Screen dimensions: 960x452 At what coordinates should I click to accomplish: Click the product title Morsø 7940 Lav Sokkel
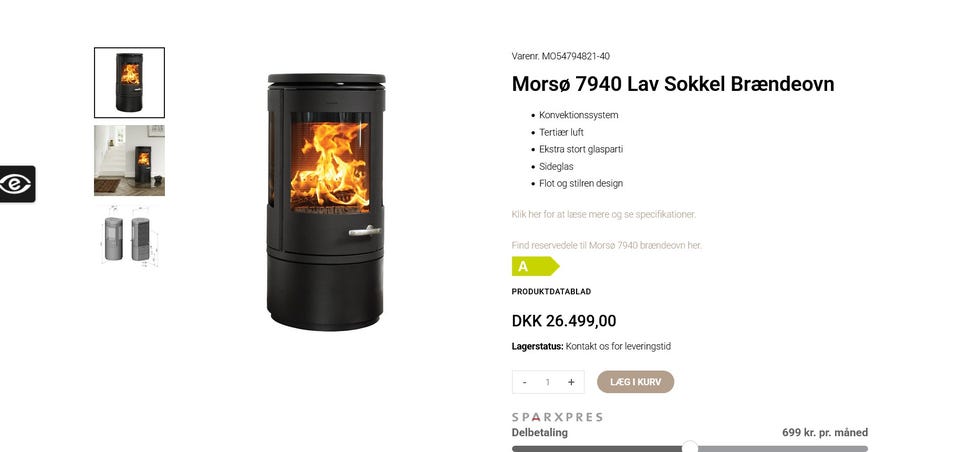click(x=673, y=84)
